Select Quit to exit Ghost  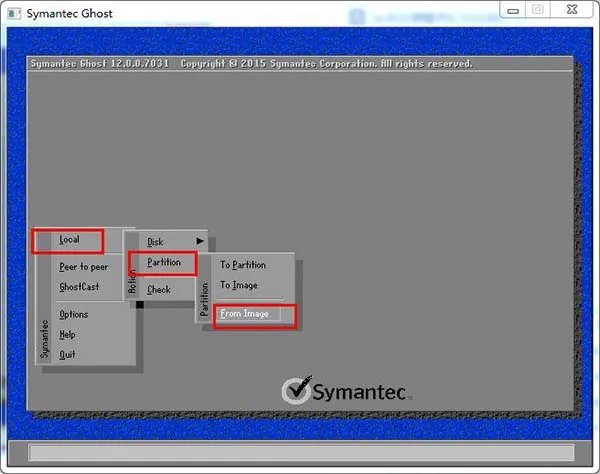click(x=67, y=355)
